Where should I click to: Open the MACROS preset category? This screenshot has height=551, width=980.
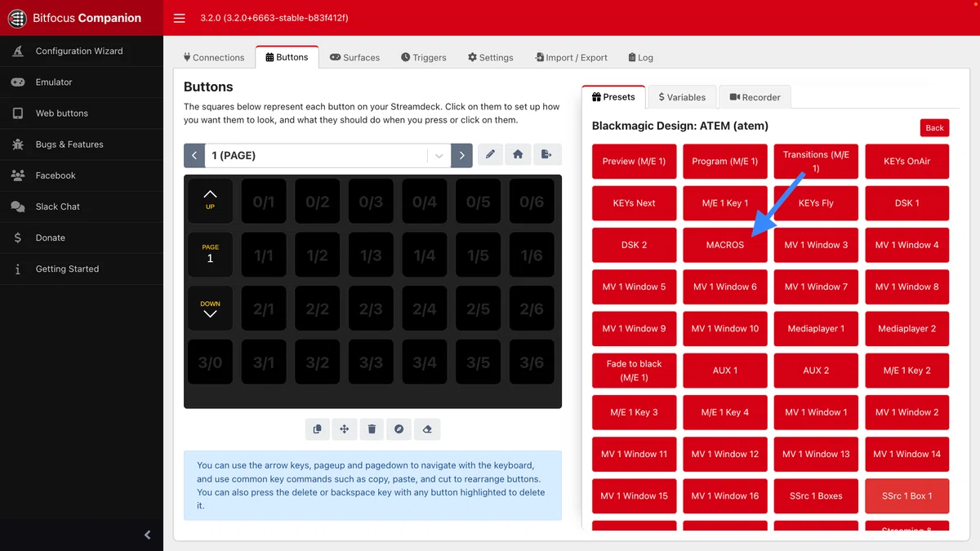click(725, 245)
